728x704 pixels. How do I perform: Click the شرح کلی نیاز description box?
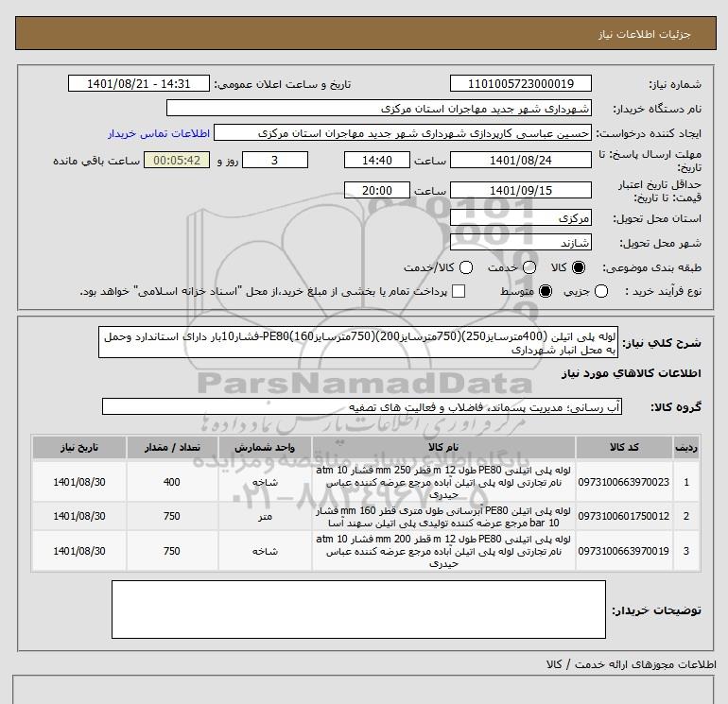pos(358,342)
